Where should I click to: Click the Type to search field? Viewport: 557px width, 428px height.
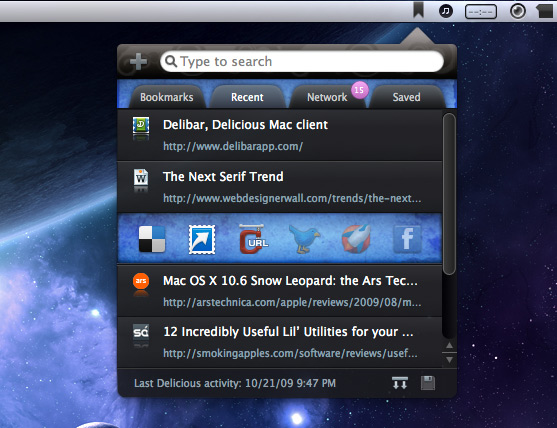coord(302,61)
